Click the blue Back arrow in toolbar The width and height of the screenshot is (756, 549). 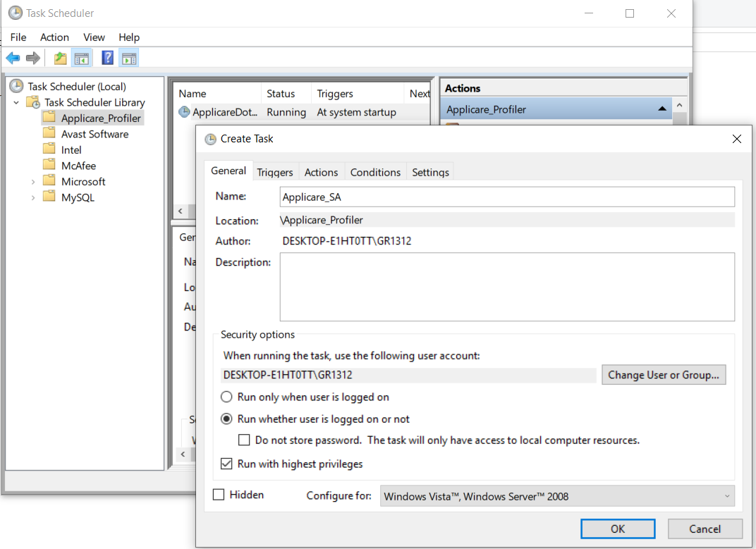coord(13,58)
